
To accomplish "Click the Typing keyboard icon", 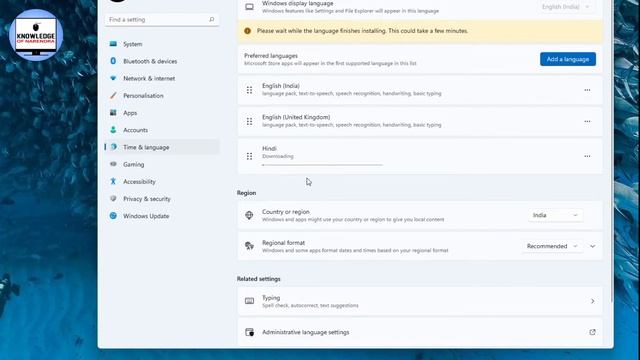I will point(249,301).
